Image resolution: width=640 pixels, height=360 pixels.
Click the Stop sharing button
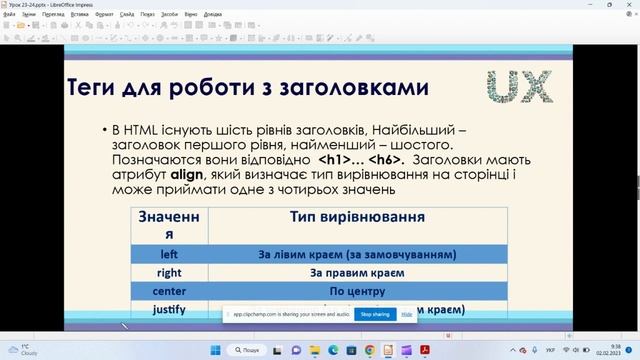[375, 314]
